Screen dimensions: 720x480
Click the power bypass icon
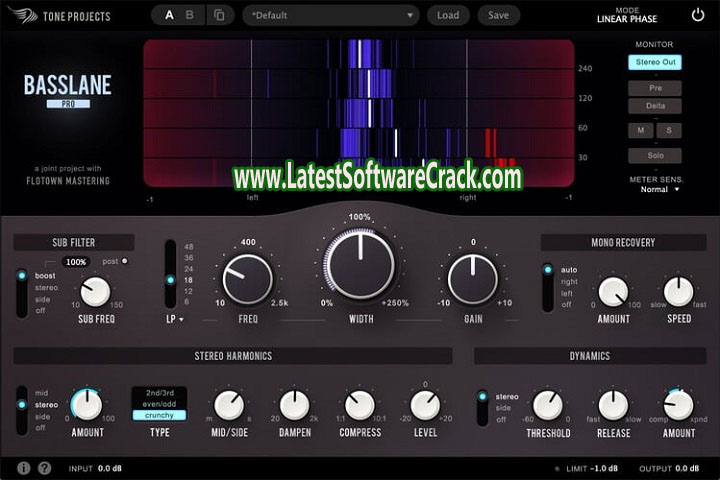(697, 15)
